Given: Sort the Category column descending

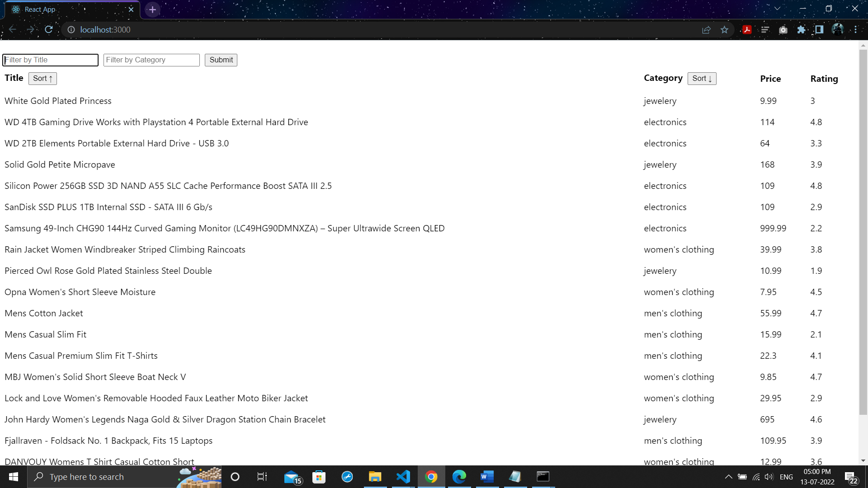Looking at the screenshot, I should [702, 78].
